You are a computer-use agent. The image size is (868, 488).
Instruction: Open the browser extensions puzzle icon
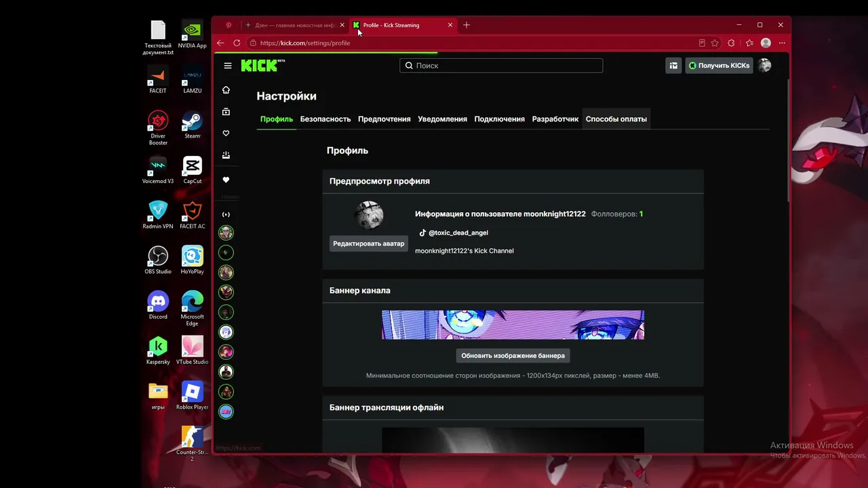[x=731, y=43]
